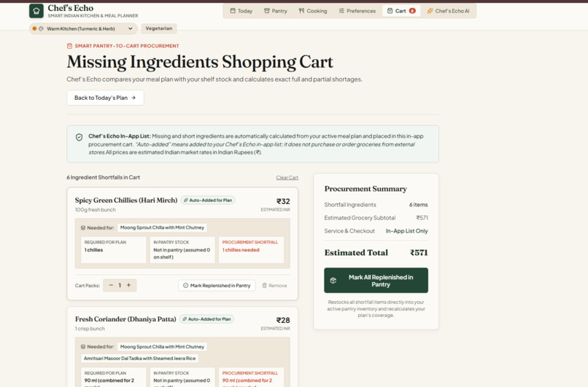Click the '100g fresh bunch' description

pos(96,210)
